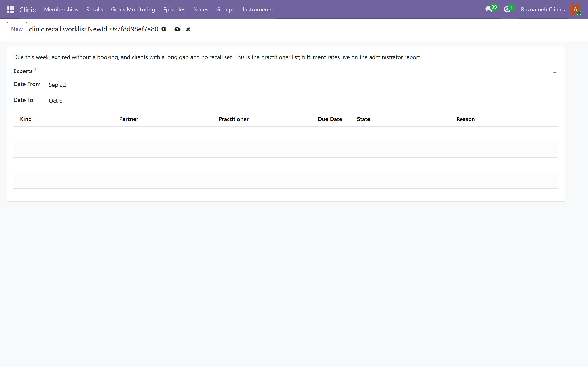Click the New button
The height and width of the screenshot is (367, 588).
tap(17, 29)
